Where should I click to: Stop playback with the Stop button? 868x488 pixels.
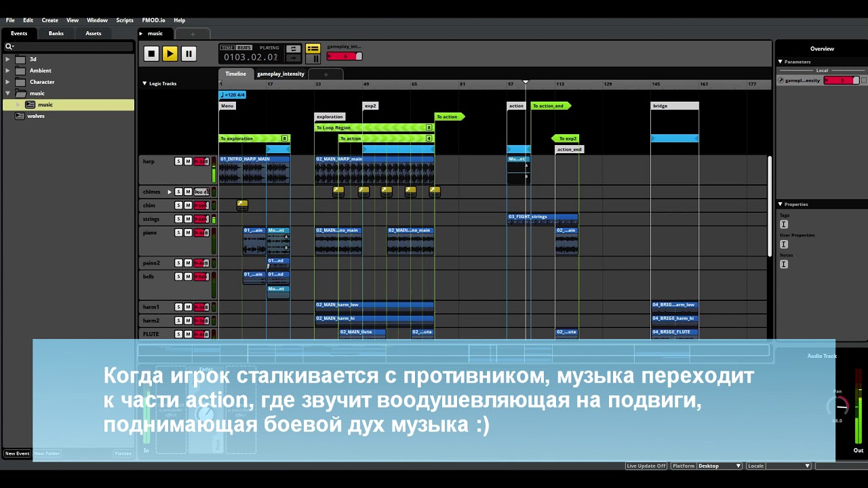tap(151, 54)
